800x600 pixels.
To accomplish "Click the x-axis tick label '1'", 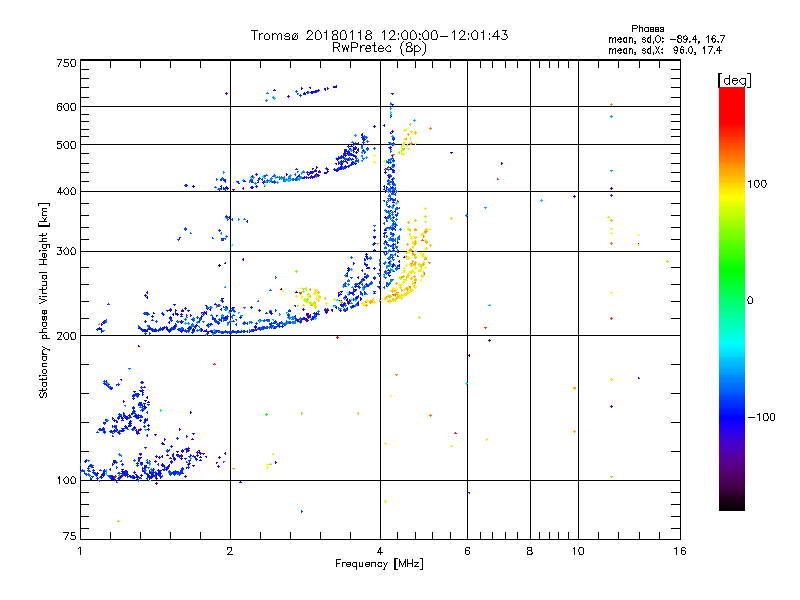I will point(80,551).
